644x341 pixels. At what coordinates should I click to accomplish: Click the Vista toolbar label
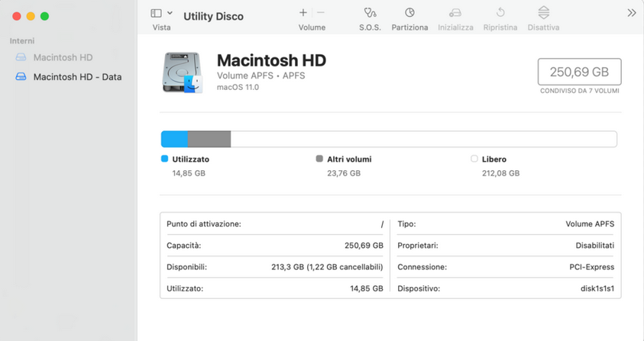click(161, 27)
